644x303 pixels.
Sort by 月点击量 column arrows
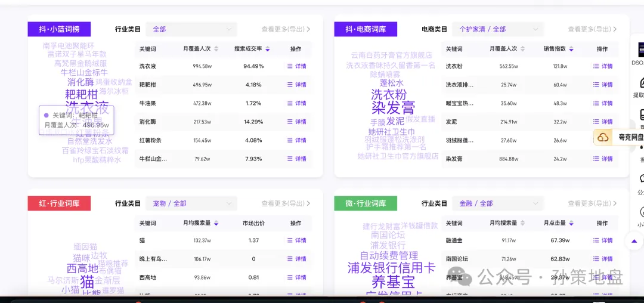[573, 223]
